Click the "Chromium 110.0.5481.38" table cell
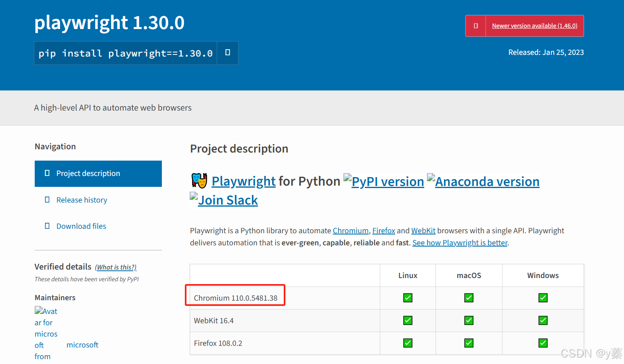Image resolution: width=624 pixels, height=364 pixels. pos(285,298)
